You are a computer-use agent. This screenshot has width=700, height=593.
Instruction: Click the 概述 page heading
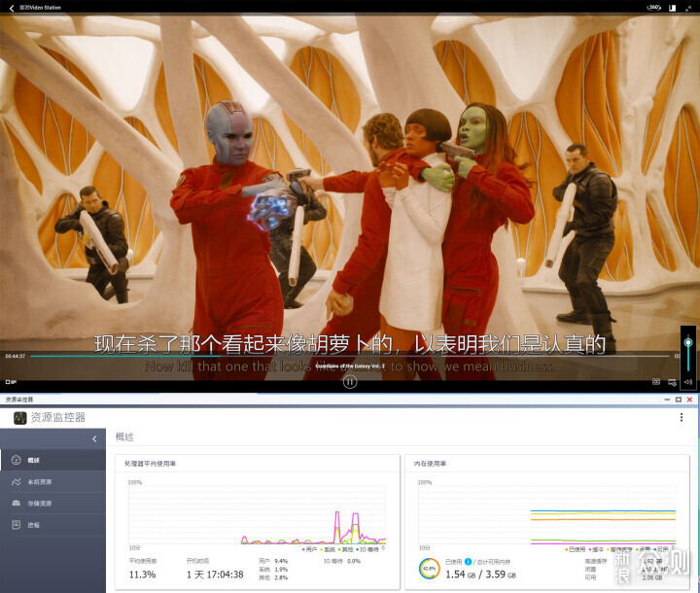[x=124, y=436]
